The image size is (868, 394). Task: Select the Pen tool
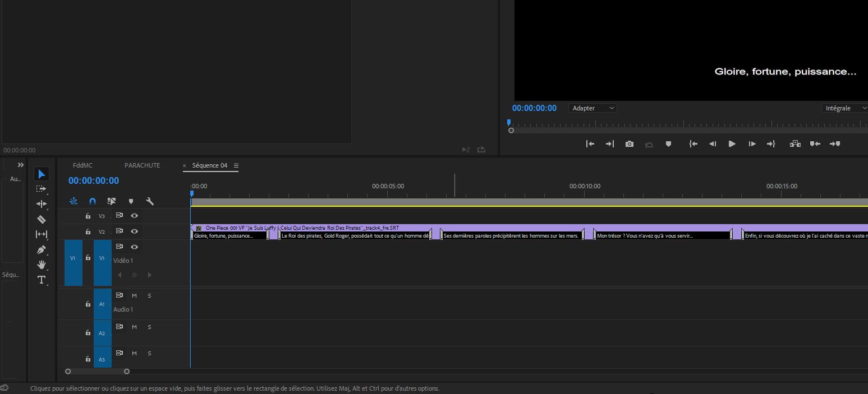click(42, 249)
